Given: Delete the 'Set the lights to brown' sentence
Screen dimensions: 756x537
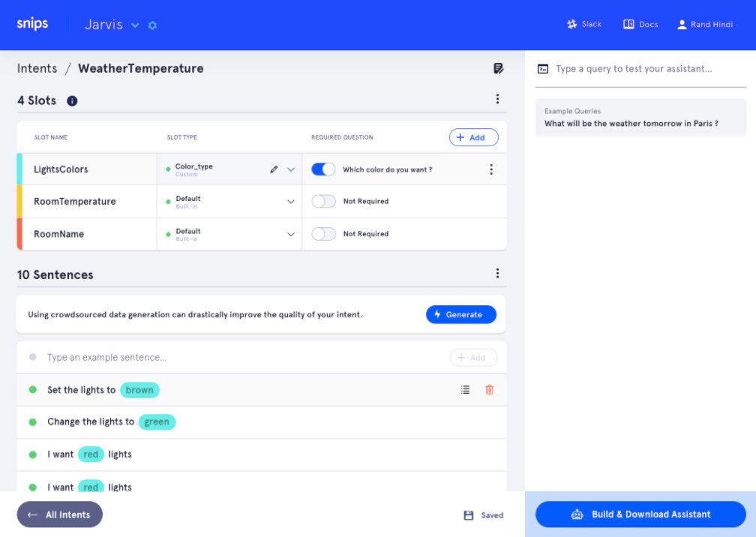Looking at the screenshot, I should tap(490, 389).
